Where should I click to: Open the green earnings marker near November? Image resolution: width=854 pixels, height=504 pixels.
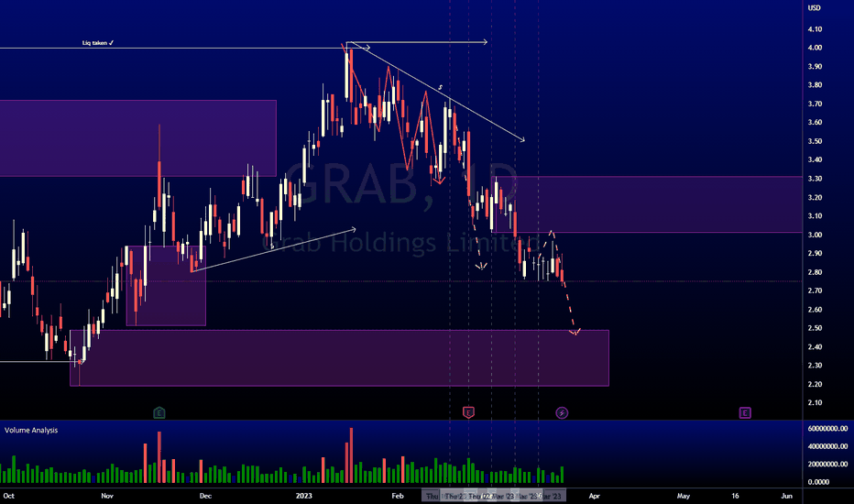tap(159, 412)
